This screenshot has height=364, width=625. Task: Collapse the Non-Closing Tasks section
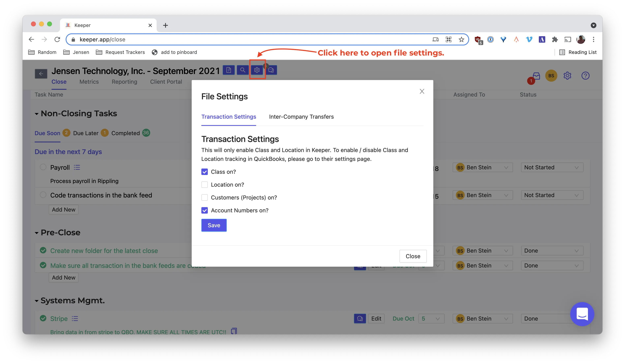(36, 114)
